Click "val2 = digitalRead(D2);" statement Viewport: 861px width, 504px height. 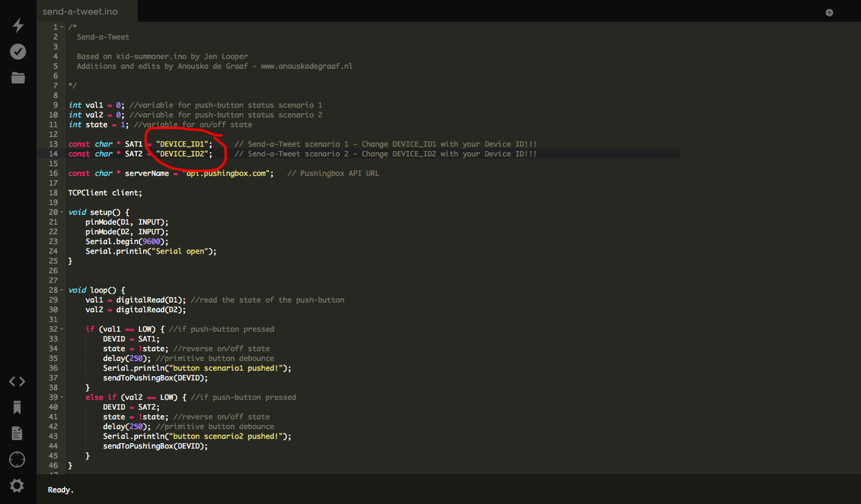point(136,310)
